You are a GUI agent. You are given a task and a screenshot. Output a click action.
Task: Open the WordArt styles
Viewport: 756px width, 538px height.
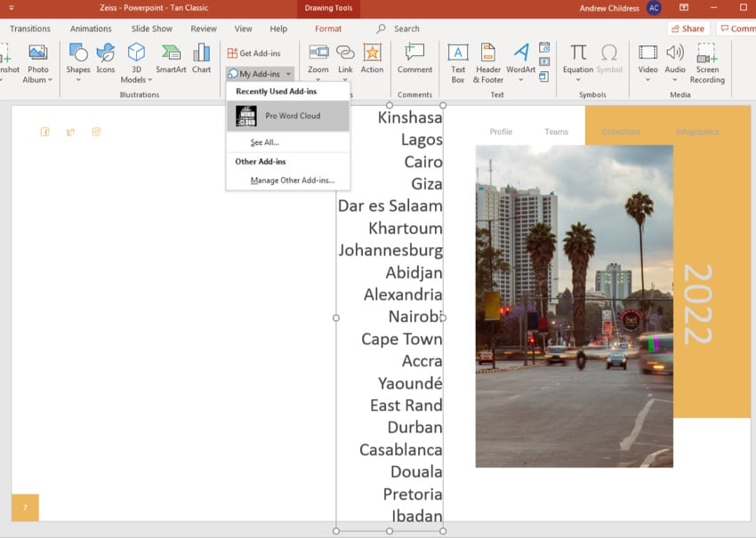(x=520, y=58)
